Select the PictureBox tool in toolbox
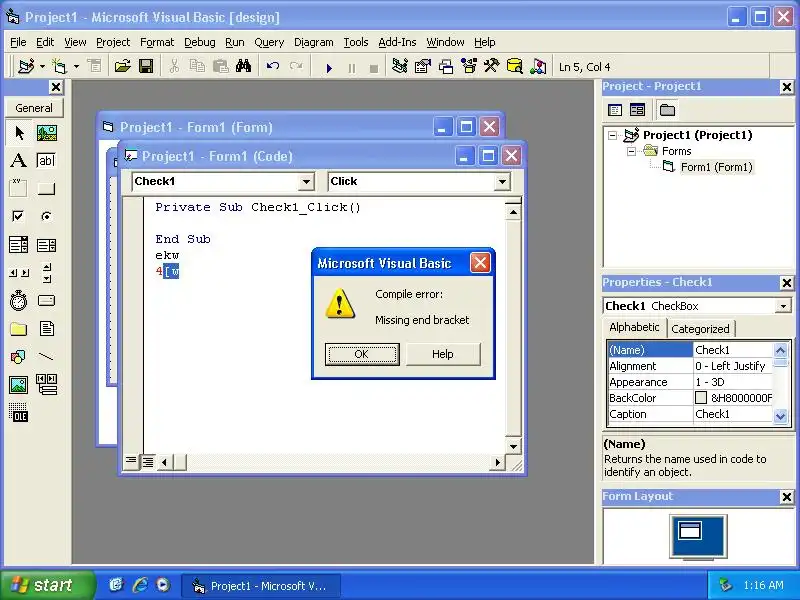 (46, 133)
